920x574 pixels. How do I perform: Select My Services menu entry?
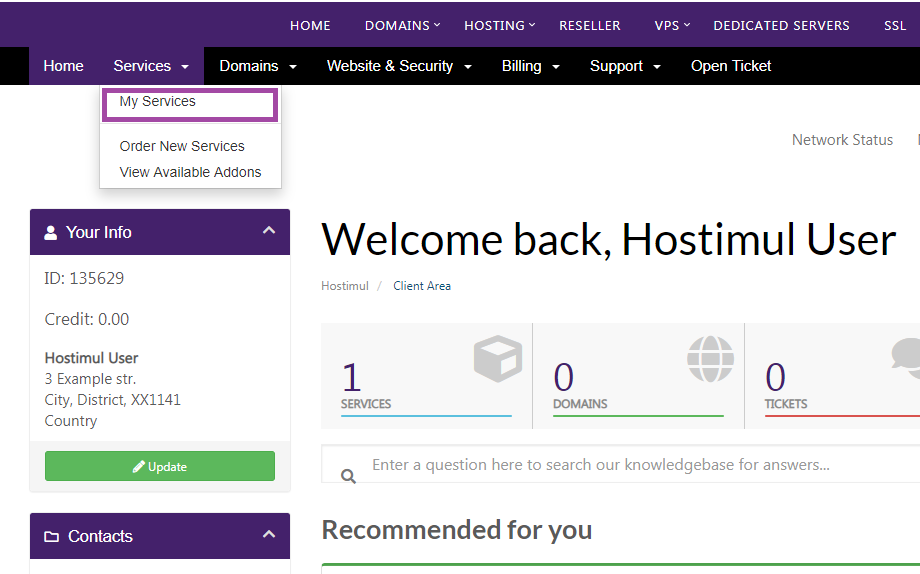tap(158, 102)
